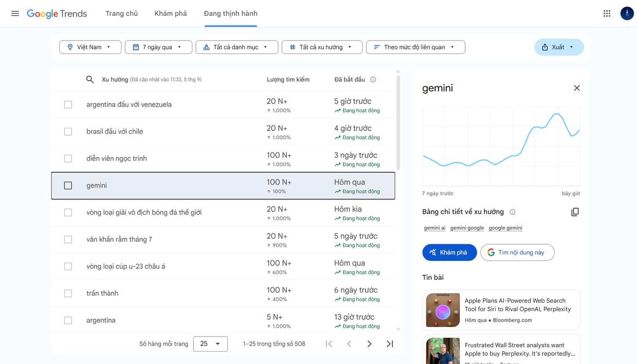
Task: Open the 'Frustrated Wall Street analysts' article
Action: pos(501,350)
